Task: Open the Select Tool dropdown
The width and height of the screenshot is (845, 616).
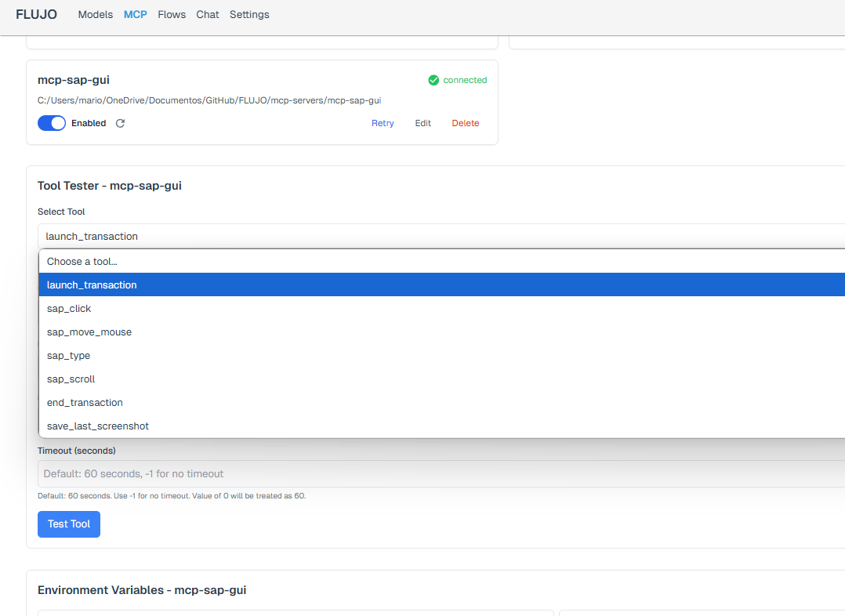Action: click(x=439, y=236)
